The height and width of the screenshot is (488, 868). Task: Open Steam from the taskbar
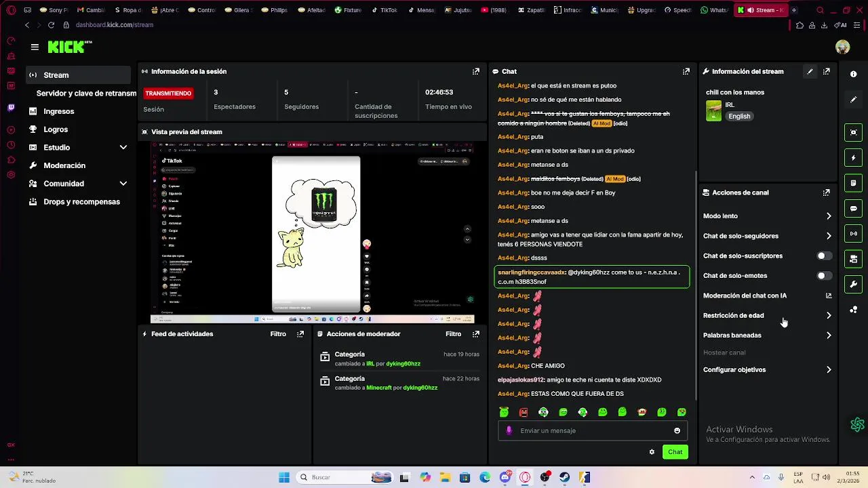pyautogui.click(x=564, y=477)
